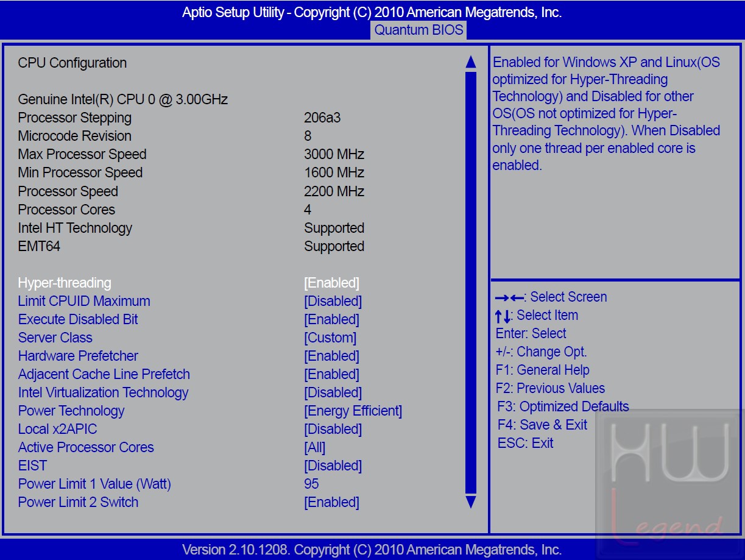Select the Hardware Prefetcher setting label
The height and width of the screenshot is (560, 745).
pos(78,356)
